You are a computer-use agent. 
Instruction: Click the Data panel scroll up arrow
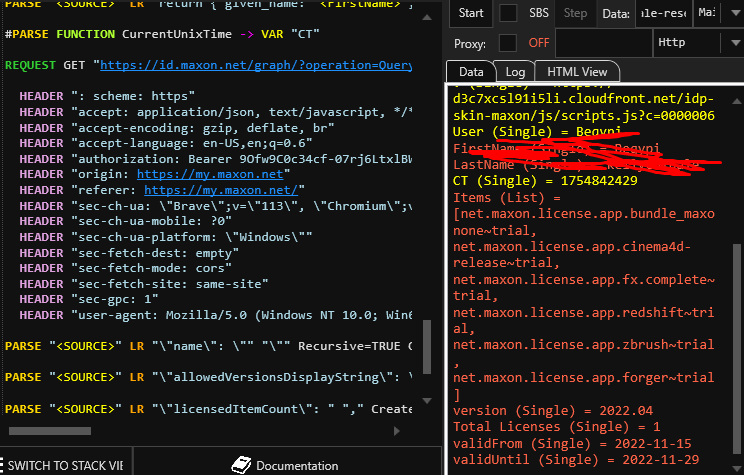(736, 101)
